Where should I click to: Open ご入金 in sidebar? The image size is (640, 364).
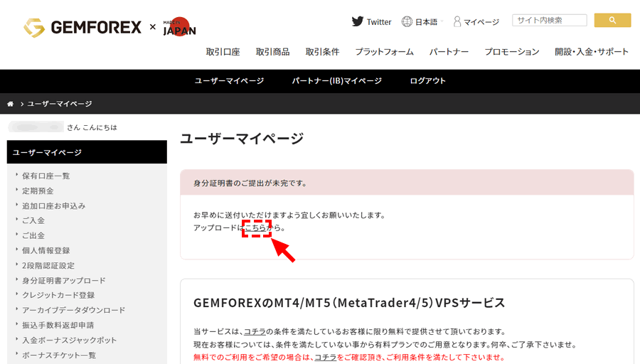[33, 221]
